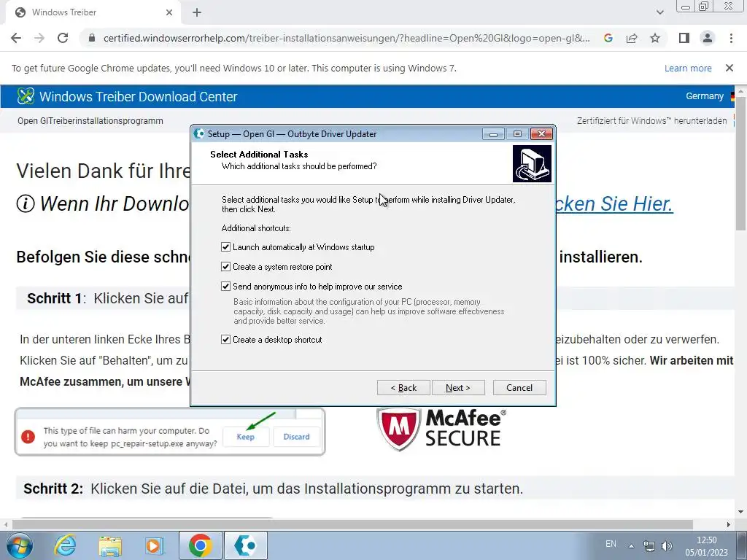
Task: Close the Setup dialog window
Action: point(541,134)
